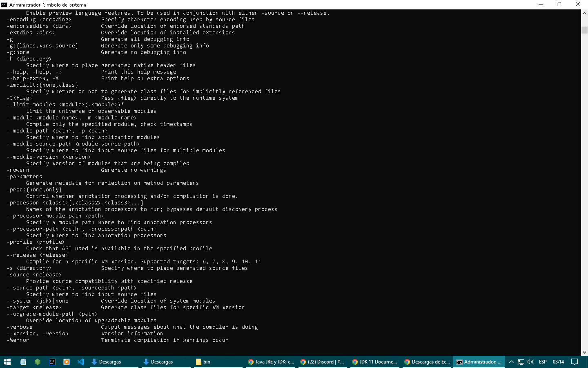Screen dimensions: 588x368
Task: Click the '-Werror' option text
Action: [x=18, y=340]
